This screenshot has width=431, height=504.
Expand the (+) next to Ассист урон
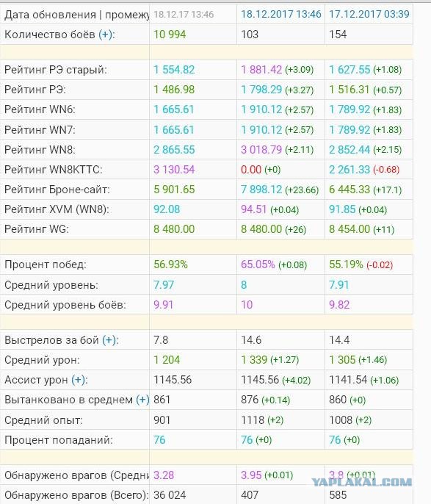(x=79, y=380)
